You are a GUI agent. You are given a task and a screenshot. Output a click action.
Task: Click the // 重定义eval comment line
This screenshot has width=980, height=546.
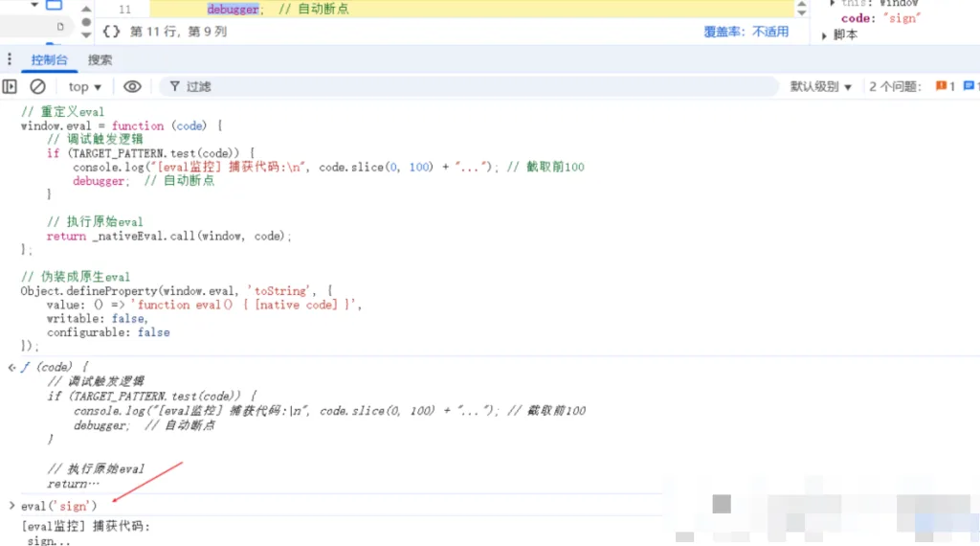click(62, 112)
